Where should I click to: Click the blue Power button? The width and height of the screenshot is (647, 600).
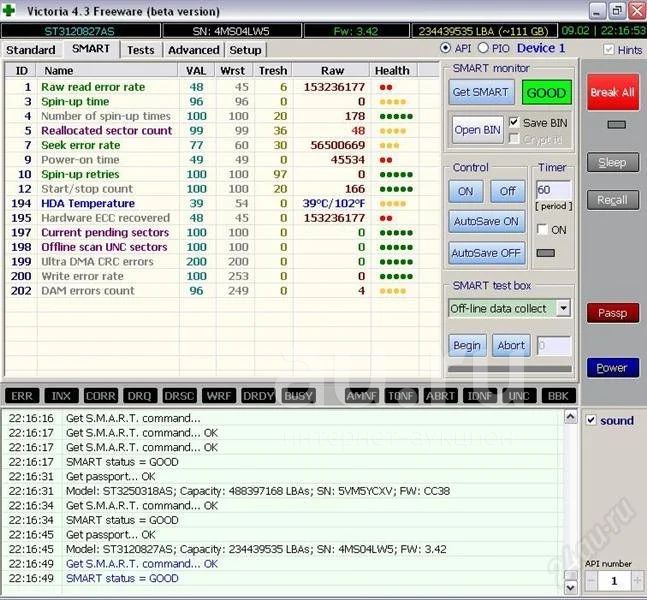pyautogui.click(x=613, y=368)
